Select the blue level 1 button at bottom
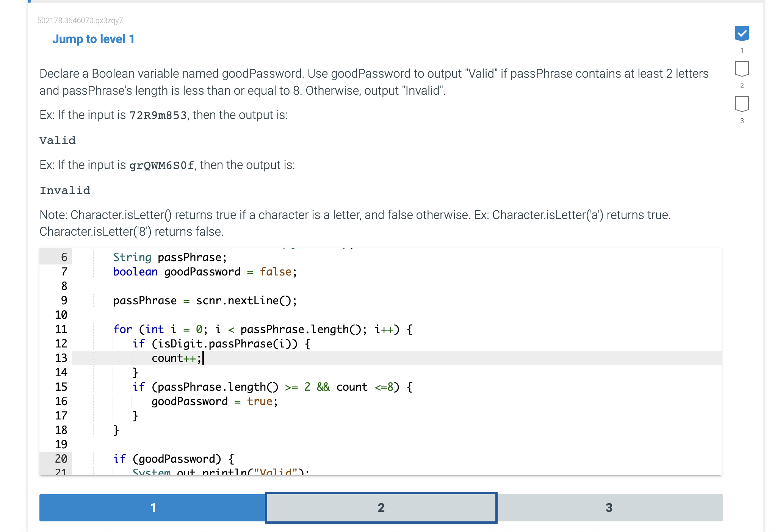Screen dimensions: 780x532 pos(153,508)
